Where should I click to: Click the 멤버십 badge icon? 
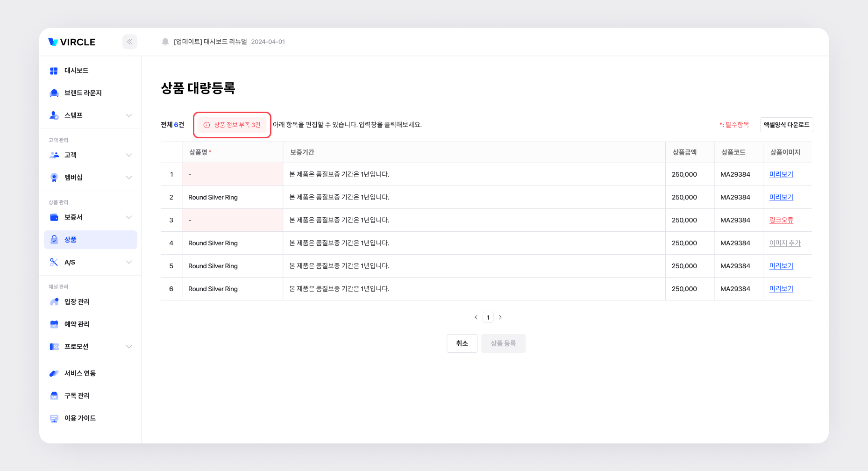[x=54, y=178]
